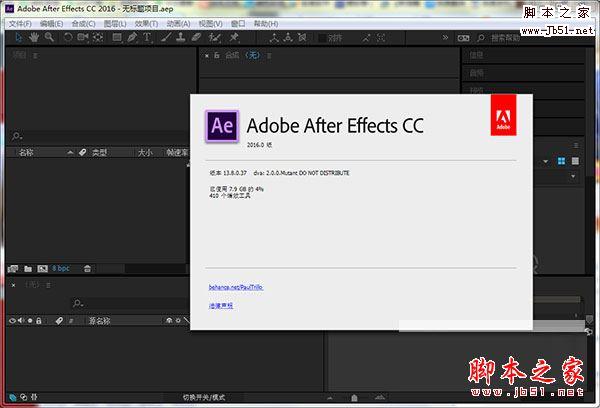
Task: Open the 合成(C) menu
Action: [x=83, y=24]
